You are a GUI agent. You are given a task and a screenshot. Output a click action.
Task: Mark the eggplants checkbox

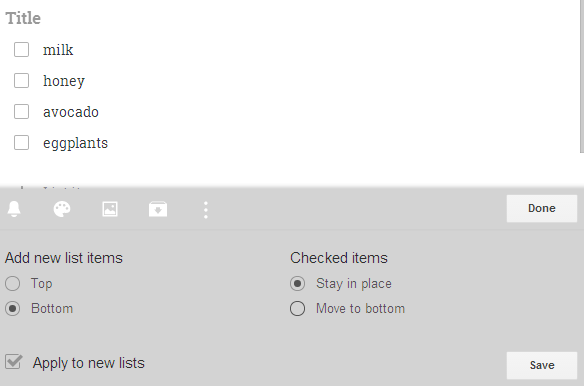(21, 142)
